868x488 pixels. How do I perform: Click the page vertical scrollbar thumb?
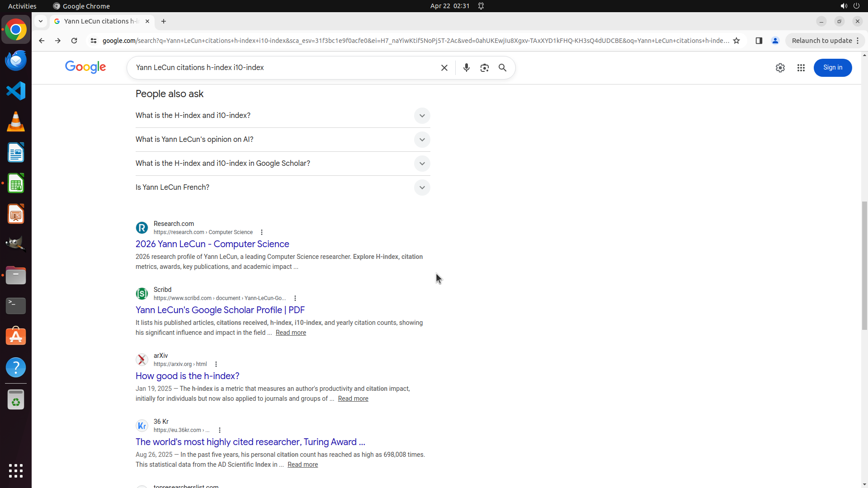click(864, 267)
